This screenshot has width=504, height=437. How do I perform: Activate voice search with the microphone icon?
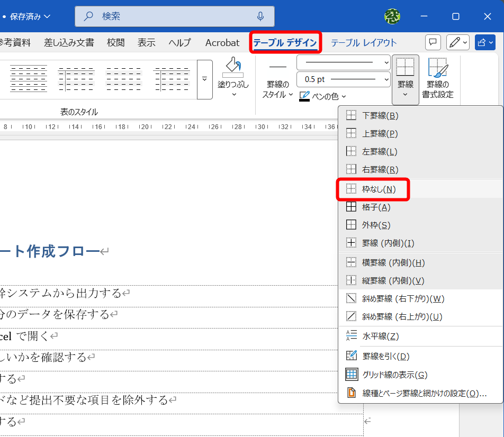[x=260, y=16]
